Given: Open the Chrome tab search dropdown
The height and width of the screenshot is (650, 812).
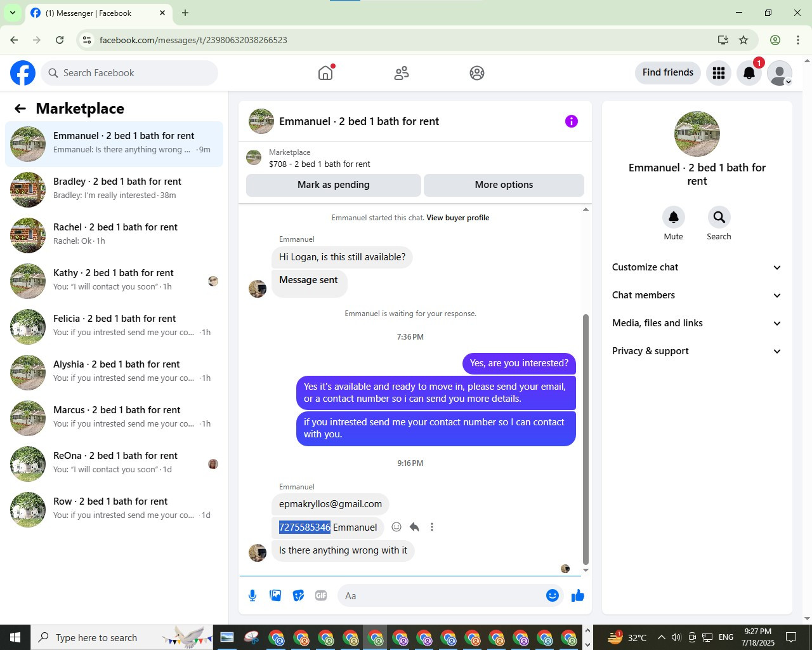Looking at the screenshot, I should coord(12,13).
